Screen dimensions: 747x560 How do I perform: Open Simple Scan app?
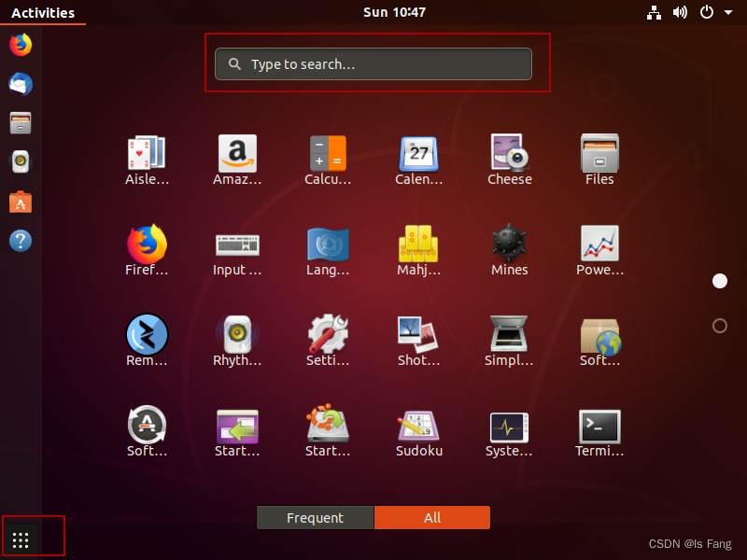[x=509, y=341]
